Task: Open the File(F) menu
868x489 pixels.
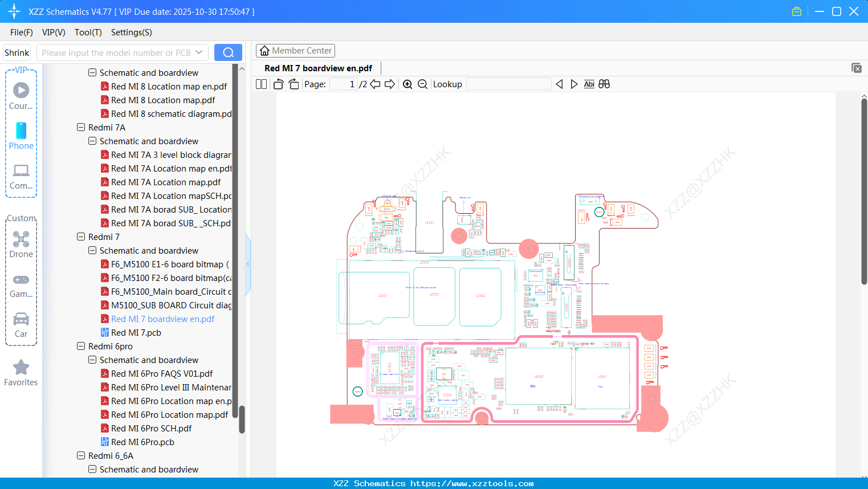Action: pos(22,32)
